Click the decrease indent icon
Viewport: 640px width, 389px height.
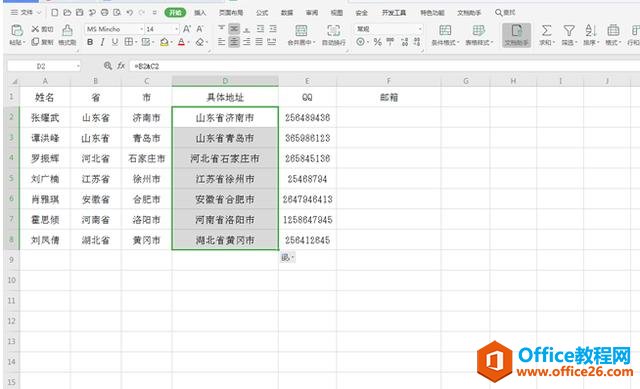[x=260, y=29]
